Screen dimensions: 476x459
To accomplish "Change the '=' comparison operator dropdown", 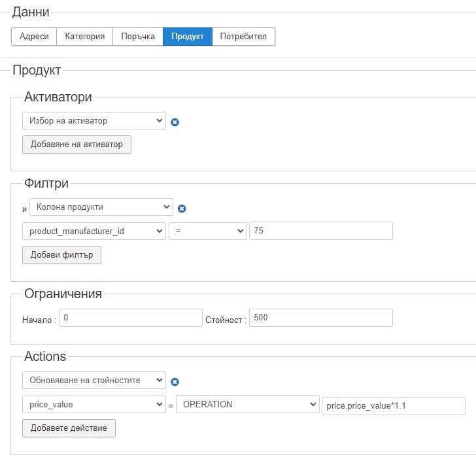I will 207,231.
